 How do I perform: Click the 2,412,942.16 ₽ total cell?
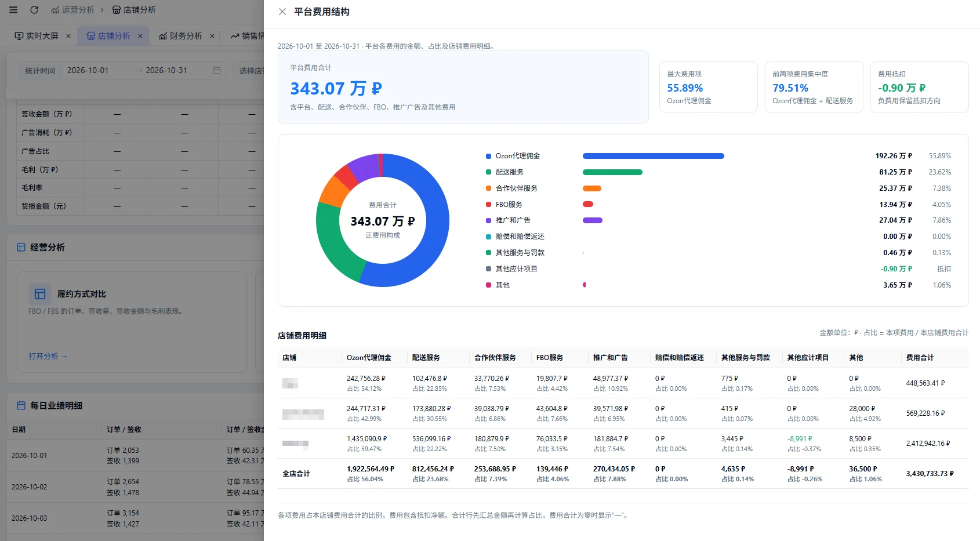coord(928,444)
